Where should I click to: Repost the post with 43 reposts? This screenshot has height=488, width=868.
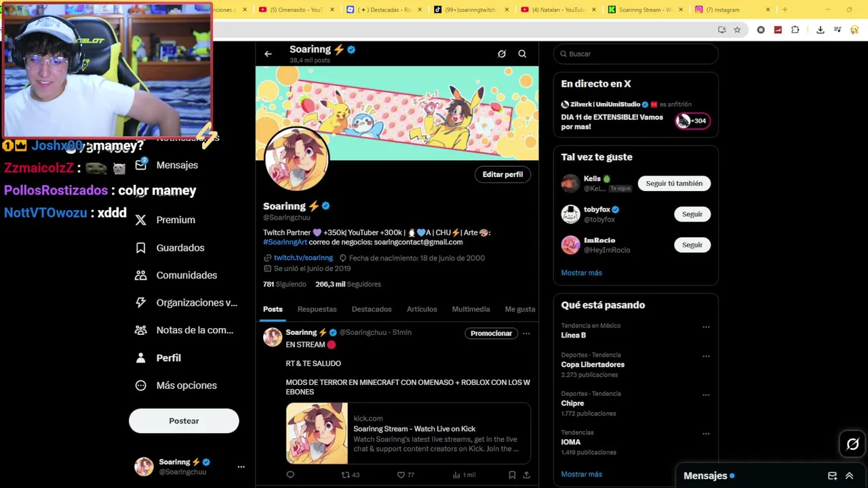point(350,474)
